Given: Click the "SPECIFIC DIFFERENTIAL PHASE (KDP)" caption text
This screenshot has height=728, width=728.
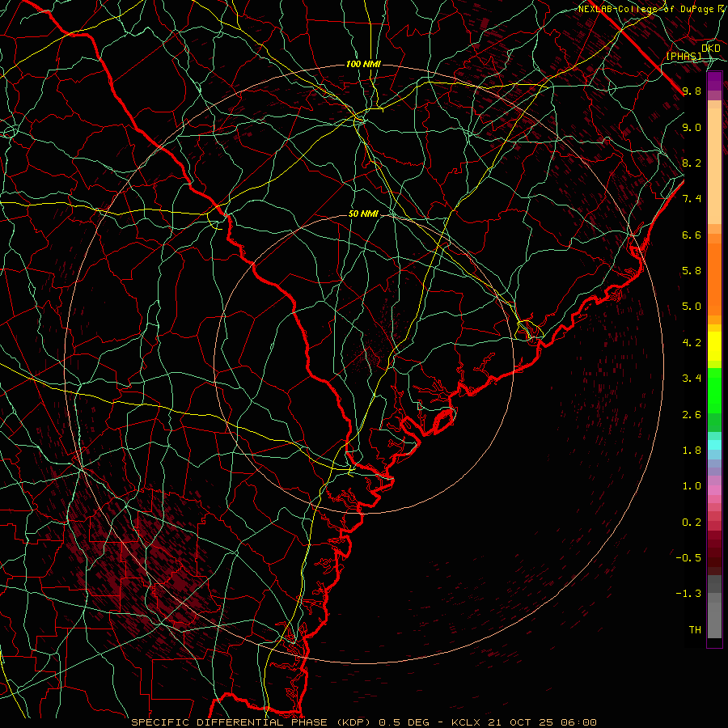Looking at the screenshot, I should [252, 722].
